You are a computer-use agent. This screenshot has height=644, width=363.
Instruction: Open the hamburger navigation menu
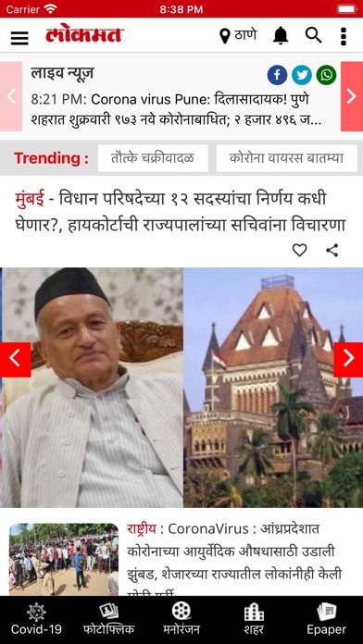tap(19, 37)
